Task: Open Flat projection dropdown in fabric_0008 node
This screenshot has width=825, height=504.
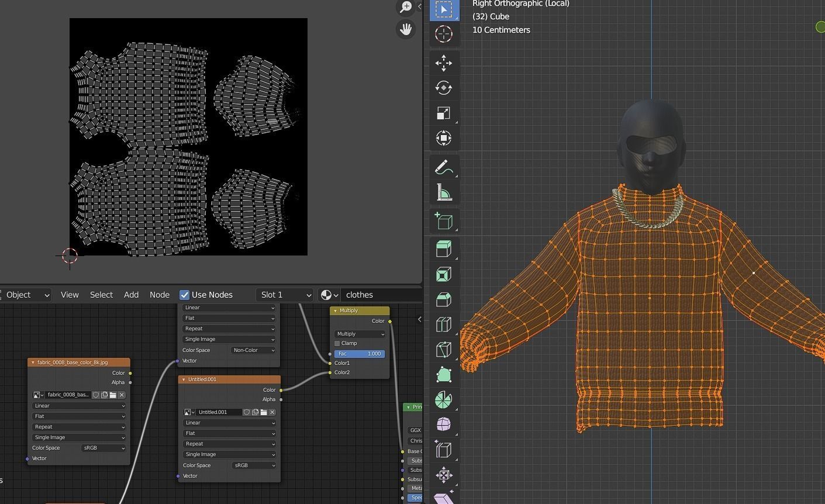Action: click(79, 416)
